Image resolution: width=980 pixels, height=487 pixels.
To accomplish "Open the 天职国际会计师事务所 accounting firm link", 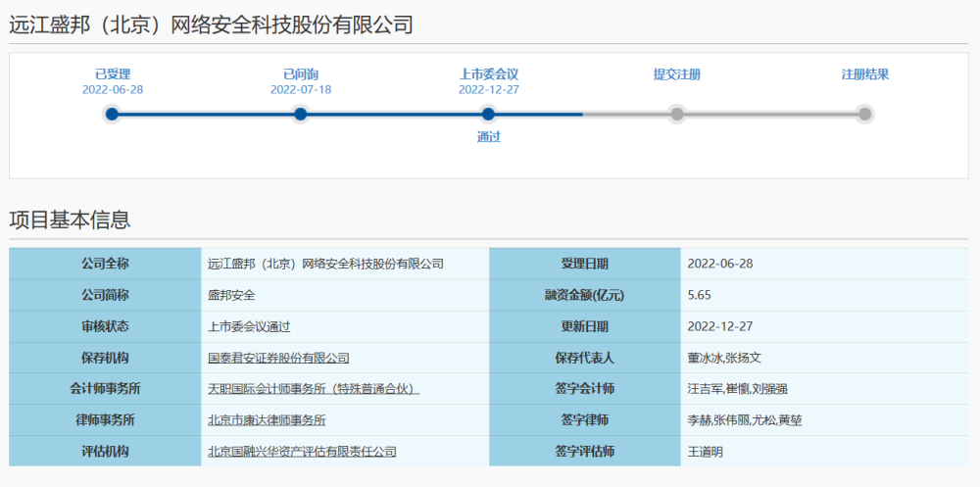I will (x=314, y=389).
